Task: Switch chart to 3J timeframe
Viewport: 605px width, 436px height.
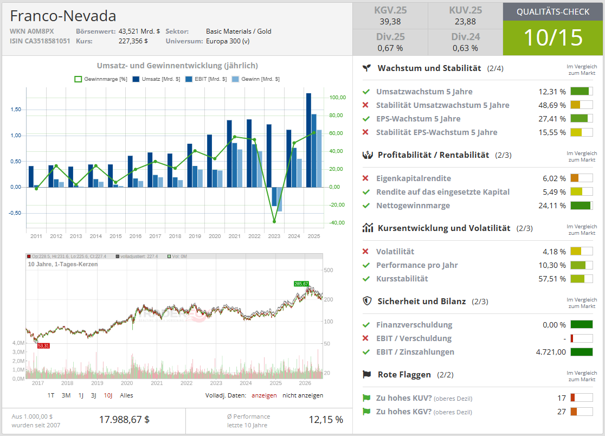Action: click(93, 395)
